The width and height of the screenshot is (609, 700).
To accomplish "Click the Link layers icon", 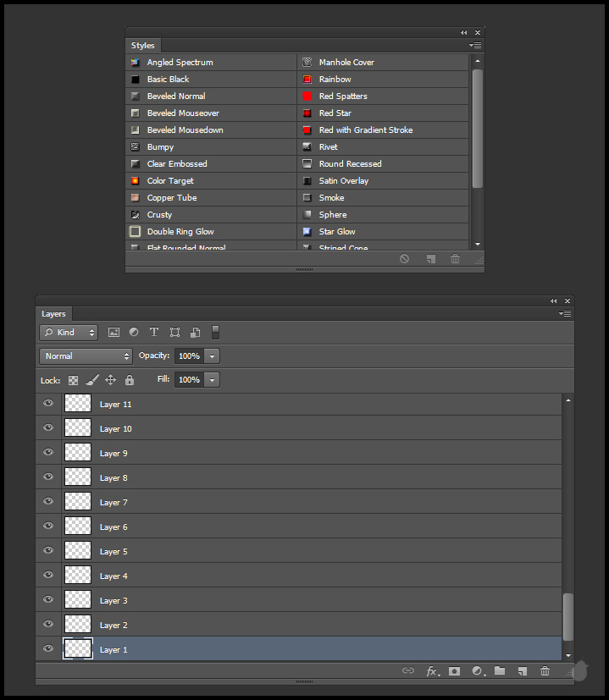I will click(408, 671).
